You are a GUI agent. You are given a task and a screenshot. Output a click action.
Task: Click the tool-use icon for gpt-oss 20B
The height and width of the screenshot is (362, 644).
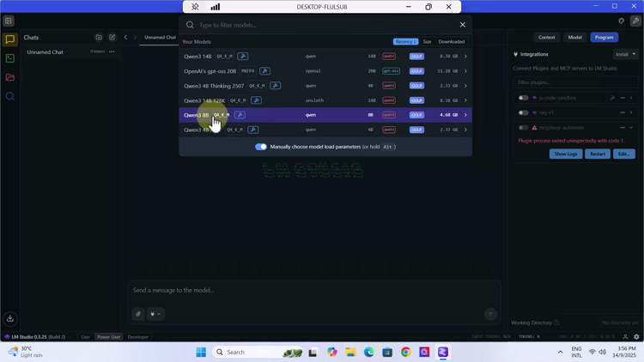tap(265, 71)
